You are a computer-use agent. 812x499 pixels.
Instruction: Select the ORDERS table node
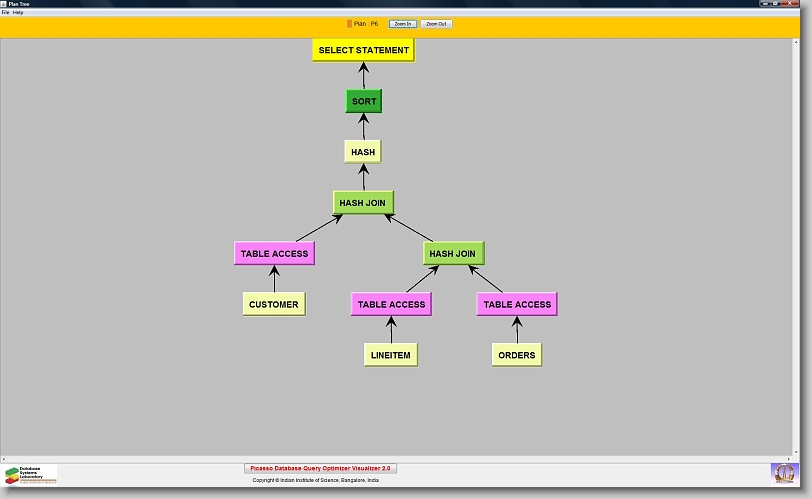click(x=516, y=355)
